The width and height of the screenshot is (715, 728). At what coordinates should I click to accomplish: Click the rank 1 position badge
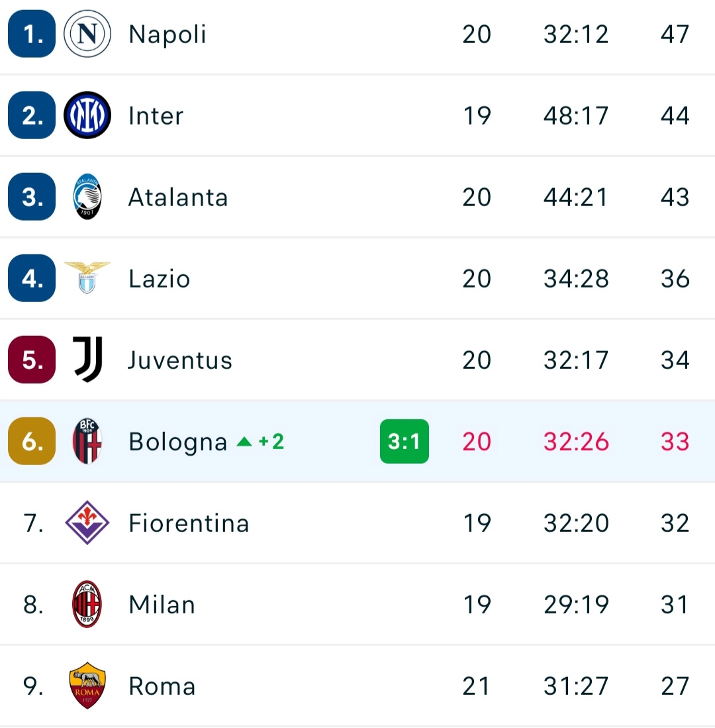pos(32,34)
